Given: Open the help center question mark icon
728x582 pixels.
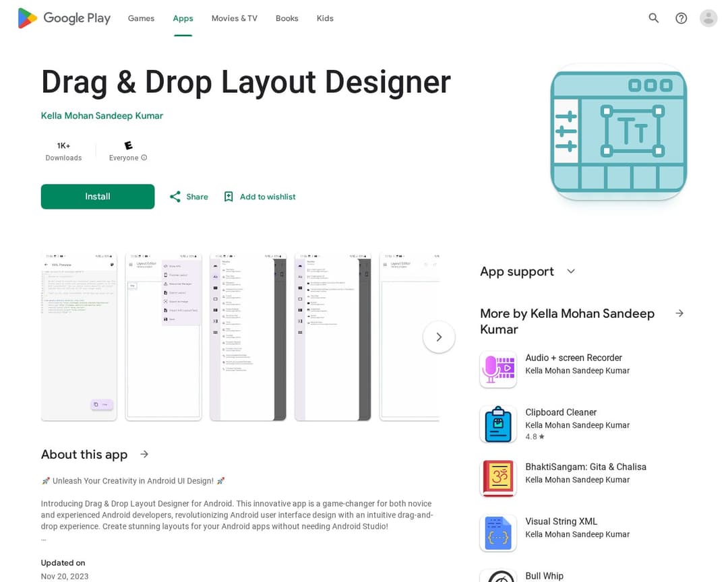Looking at the screenshot, I should click(x=681, y=18).
